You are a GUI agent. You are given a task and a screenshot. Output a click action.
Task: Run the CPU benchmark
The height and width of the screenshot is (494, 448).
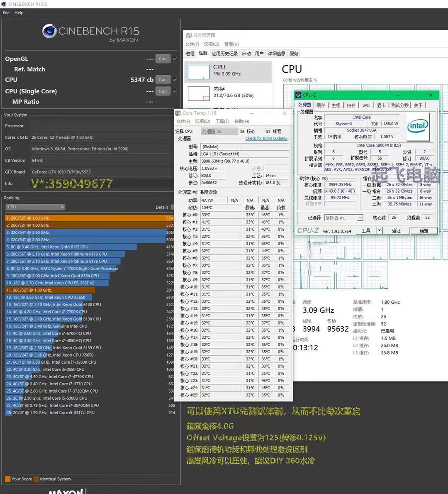click(163, 80)
